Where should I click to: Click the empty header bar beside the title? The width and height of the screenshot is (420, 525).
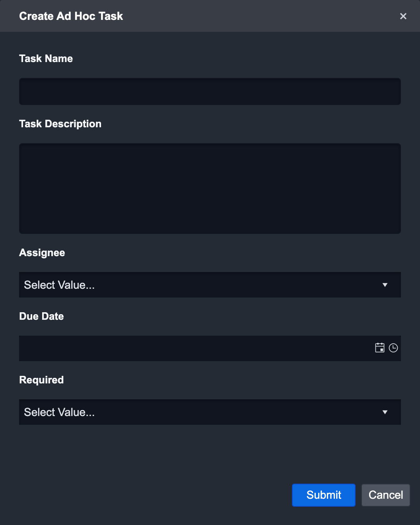(259, 16)
